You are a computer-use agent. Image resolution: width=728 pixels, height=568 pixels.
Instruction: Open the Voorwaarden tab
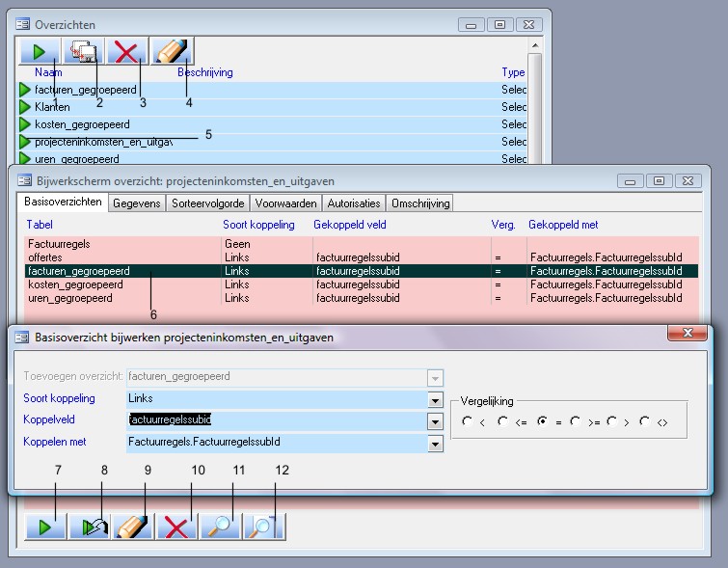pos(286,203)
